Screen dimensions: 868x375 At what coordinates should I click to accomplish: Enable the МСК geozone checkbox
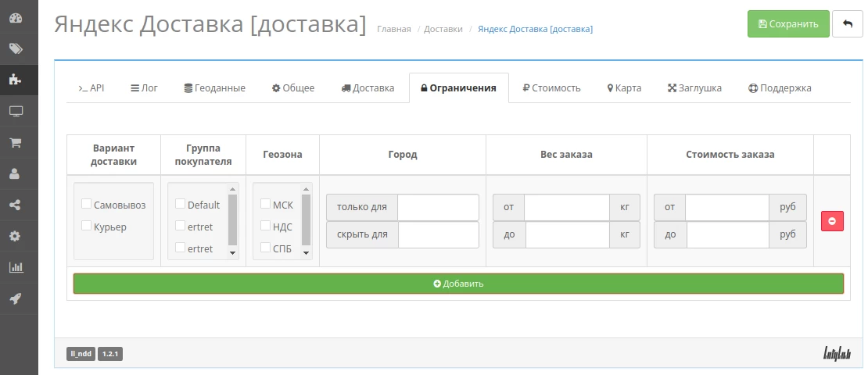pos(265,204)
